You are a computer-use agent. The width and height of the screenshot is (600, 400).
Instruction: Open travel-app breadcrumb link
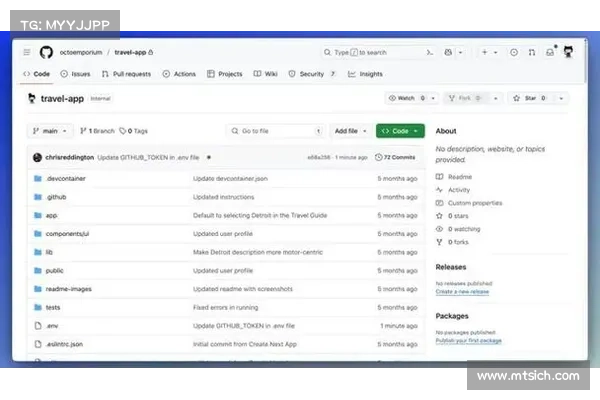[130, 52]
